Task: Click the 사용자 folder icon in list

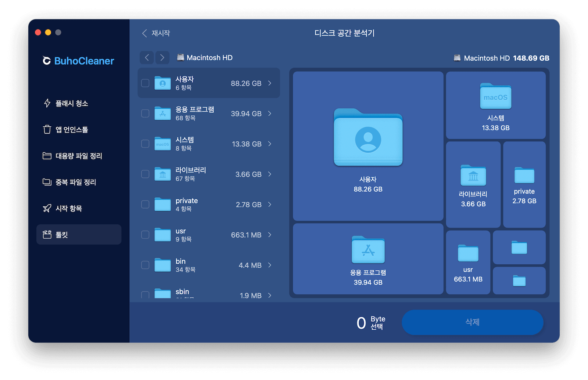Action: click(x=162, y=83)
